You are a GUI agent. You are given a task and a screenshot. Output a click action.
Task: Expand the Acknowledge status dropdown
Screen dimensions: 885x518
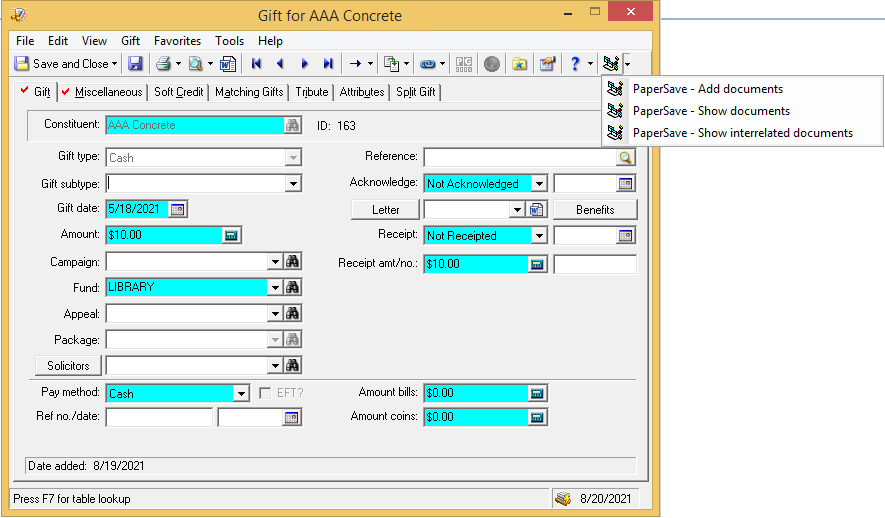(539, 184)
